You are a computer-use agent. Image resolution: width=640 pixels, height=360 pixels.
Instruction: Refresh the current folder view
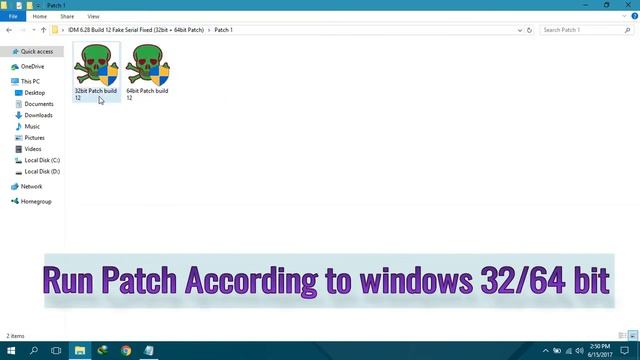[529, 30]
